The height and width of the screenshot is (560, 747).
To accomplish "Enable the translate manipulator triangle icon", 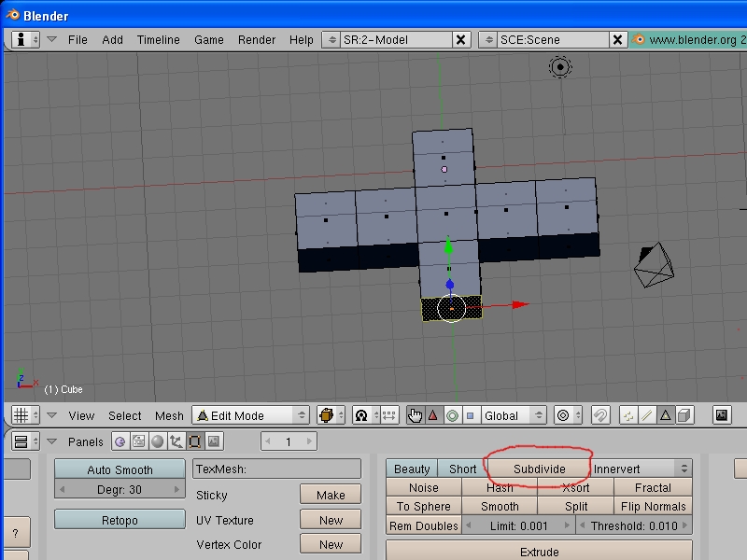I will coord(433,415).
